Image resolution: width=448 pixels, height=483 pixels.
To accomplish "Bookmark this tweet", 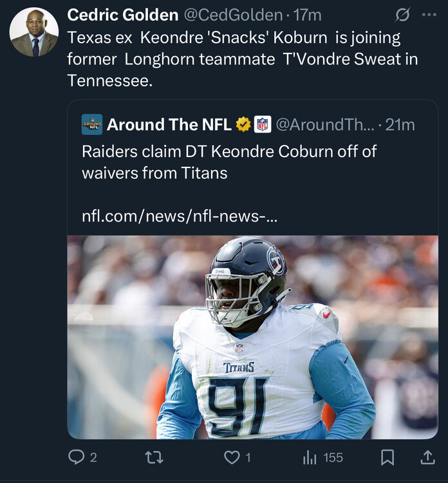I will pos(387,457).
